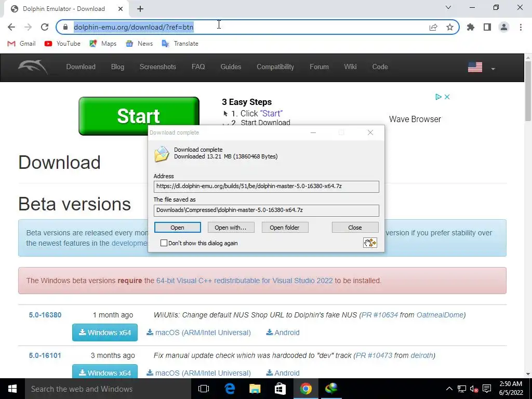The image size is (532, 399).
Task: Show hidden system tray icons
Action: click(x=449, y=389)
